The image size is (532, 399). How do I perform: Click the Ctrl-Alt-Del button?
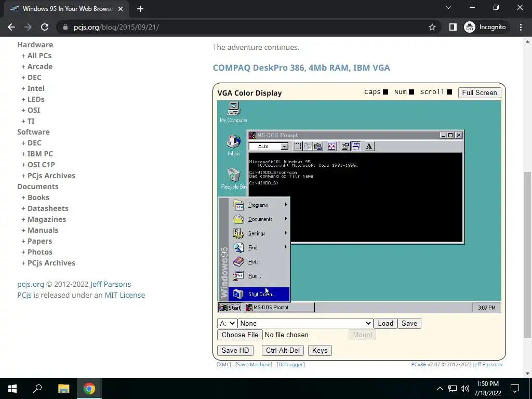pos(283,351)
